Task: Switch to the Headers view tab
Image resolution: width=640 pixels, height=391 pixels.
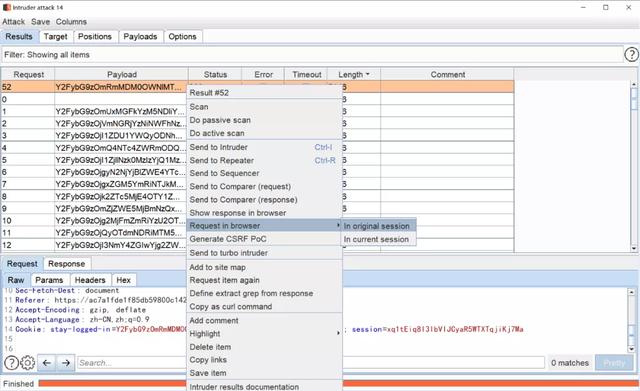Action: pos(90,280)
